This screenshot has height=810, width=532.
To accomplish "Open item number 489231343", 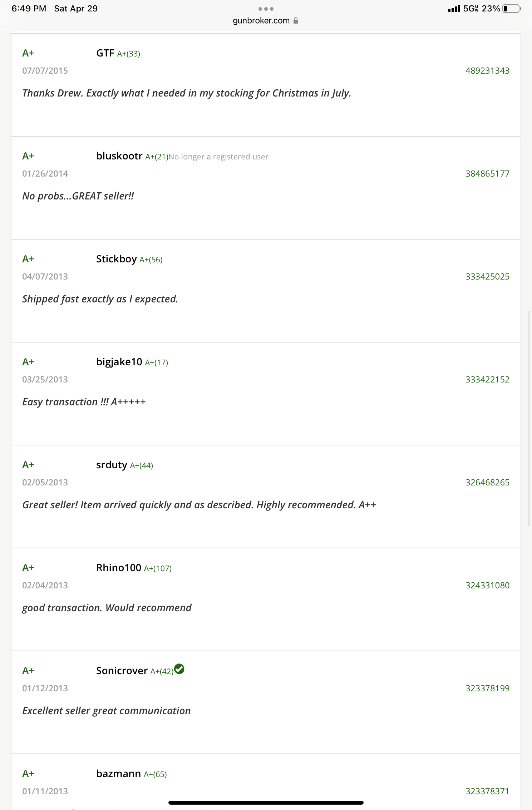I will [487, 71].
